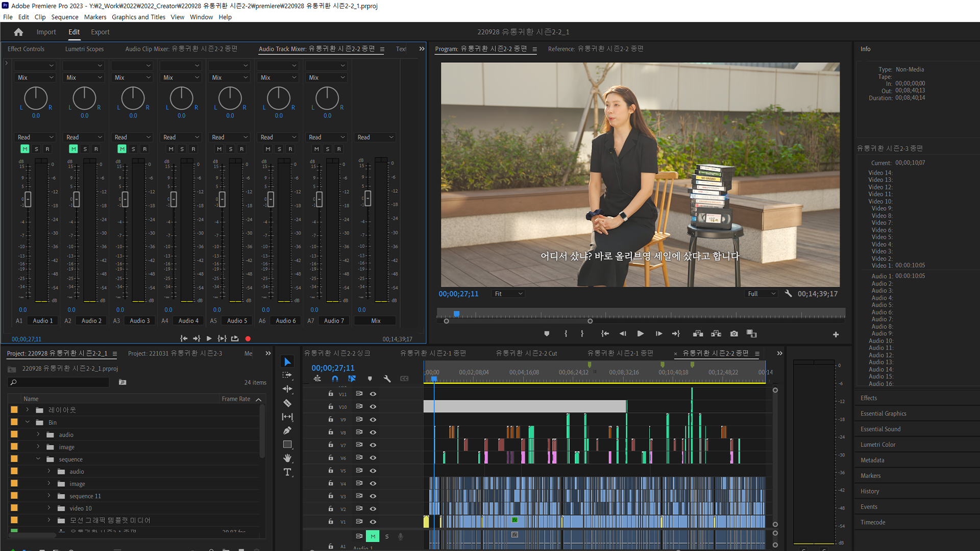The width and height of the screenshot is (980, 551).
Task: Switch to the Export workspace
Action: pos(100,32)
